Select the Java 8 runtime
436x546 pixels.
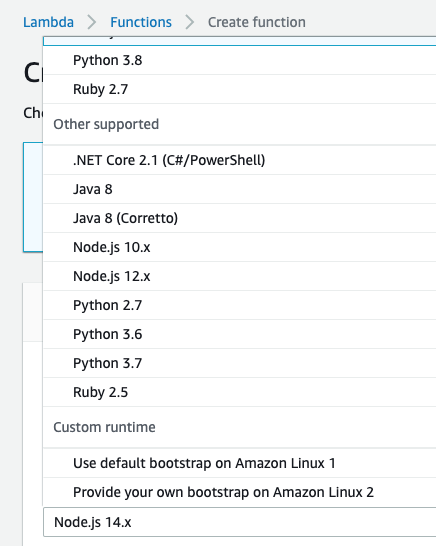(x=240, y=189)
